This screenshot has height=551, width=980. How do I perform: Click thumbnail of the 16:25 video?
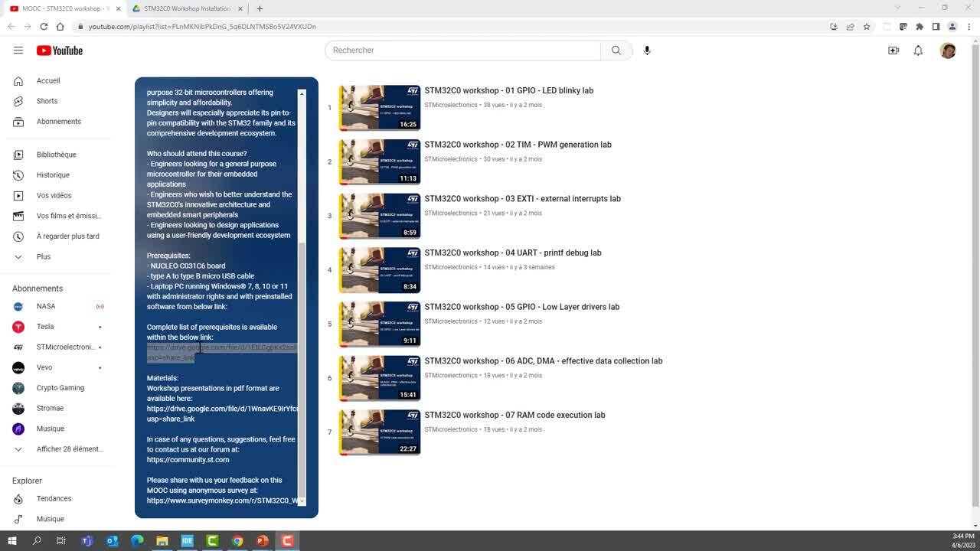tap(380, 108)
